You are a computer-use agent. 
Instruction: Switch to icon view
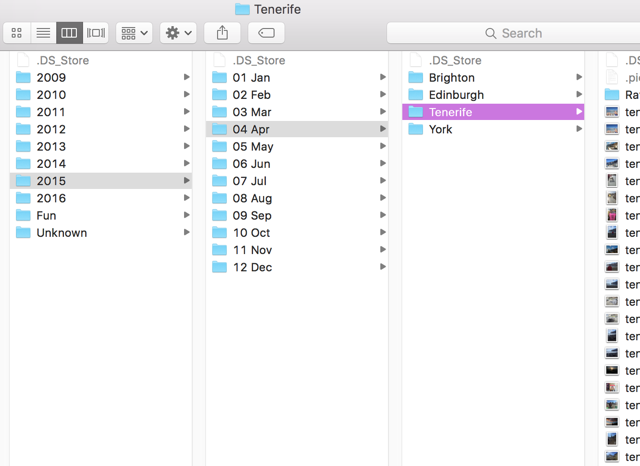coord(16,33)
